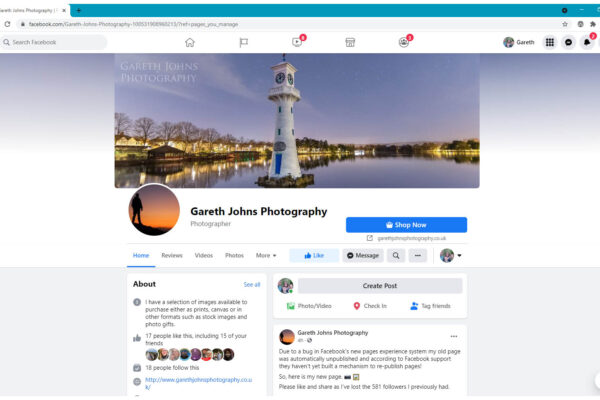
Task: Open the lighthouse cover photo
Action: (x=297, y=121)
